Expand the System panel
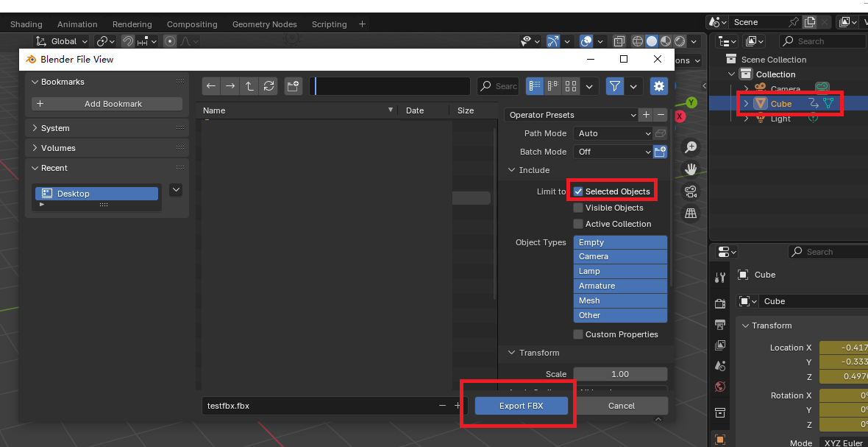The image size is (868, 447). coord(35,128)
